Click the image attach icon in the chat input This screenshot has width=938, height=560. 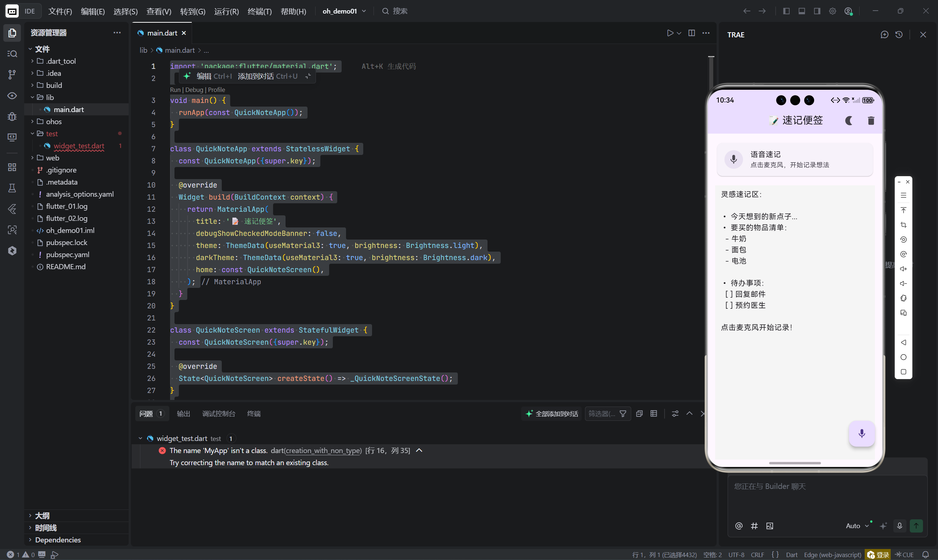pos(770,526)
